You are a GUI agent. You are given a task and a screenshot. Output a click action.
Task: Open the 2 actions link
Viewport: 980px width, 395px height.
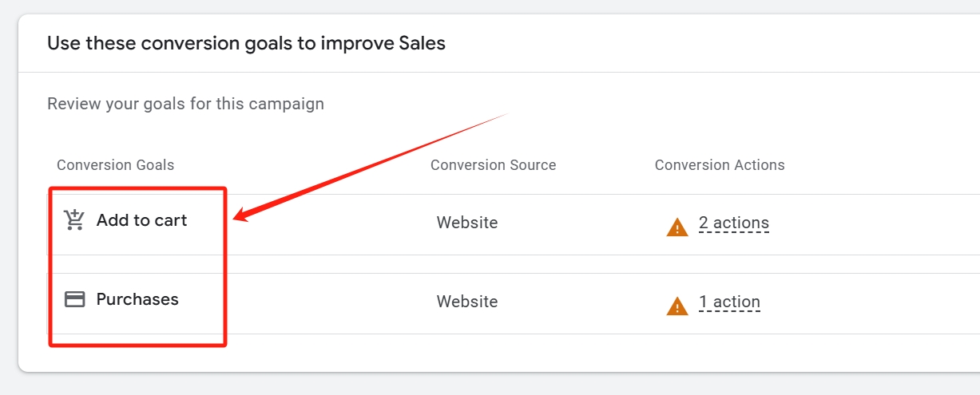[734, 223]
